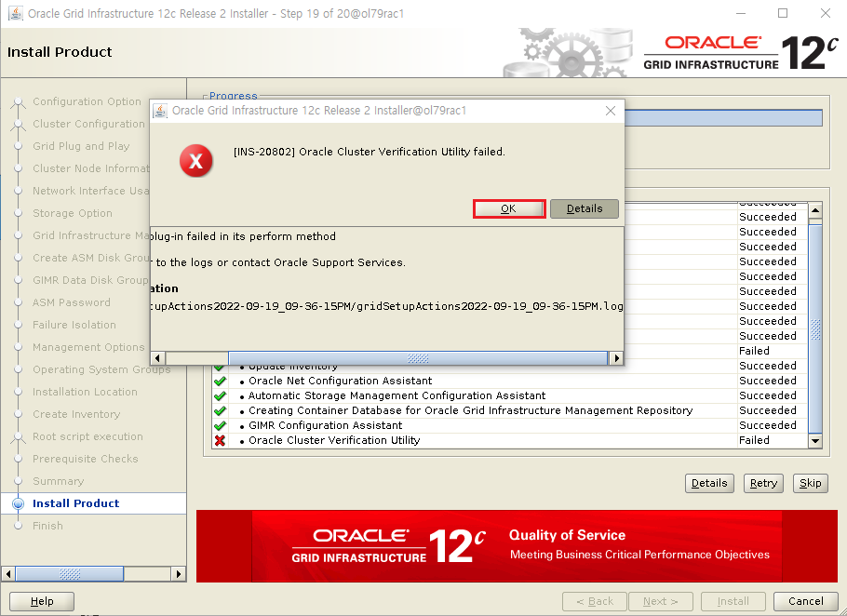Select the Cluster Configuration step
Screen dimensions: 847x616
point(88,124)
